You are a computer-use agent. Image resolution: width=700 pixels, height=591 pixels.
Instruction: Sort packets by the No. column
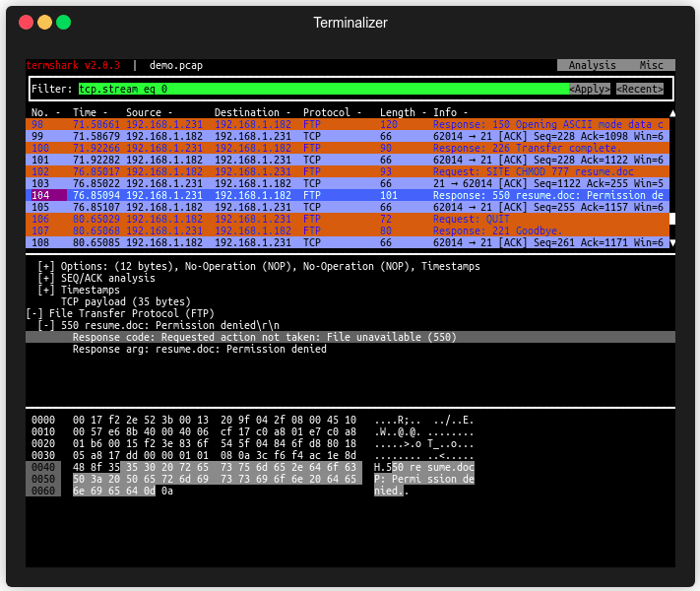[x=45, y=112]
